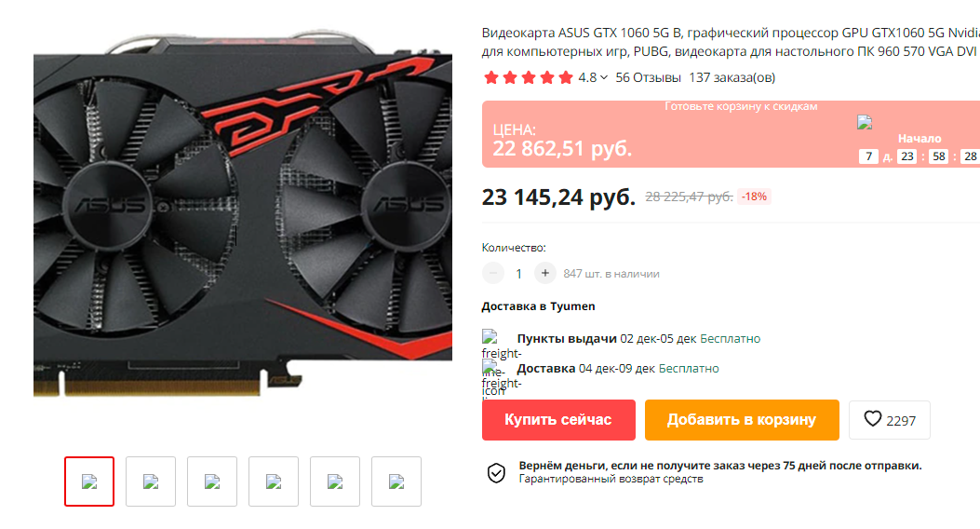Expand the 4.8 rating dropdown chevron

point(604,77)
